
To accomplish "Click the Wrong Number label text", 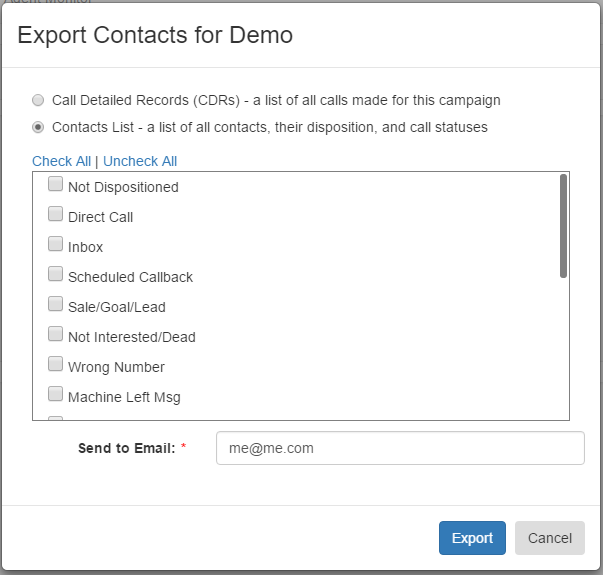I will 116,367.
